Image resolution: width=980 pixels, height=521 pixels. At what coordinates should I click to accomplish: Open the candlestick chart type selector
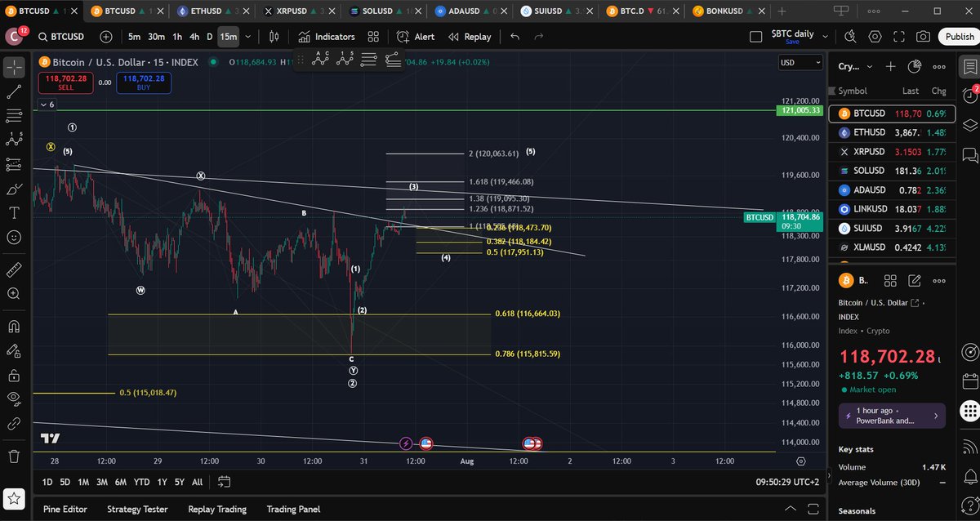[x=274, y=37]
